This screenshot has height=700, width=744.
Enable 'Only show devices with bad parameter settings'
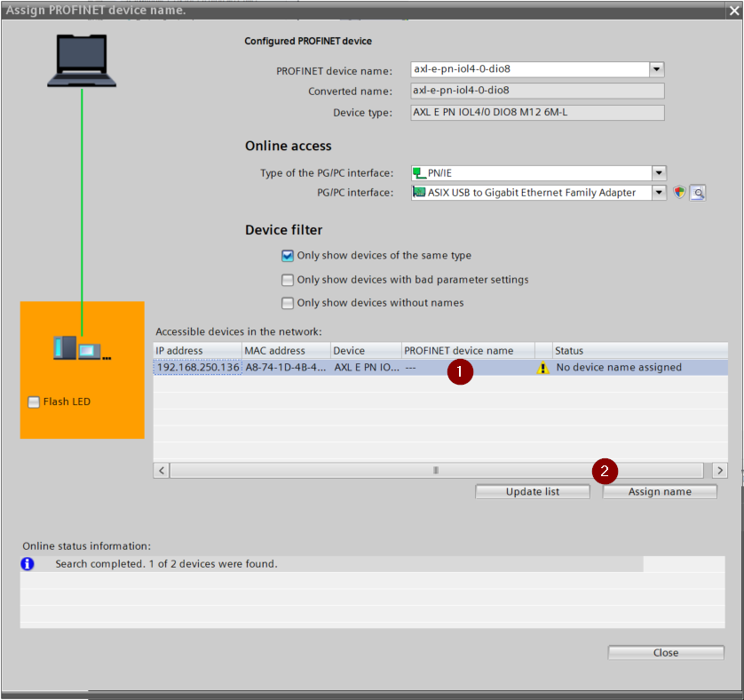(x=288, y=280)
